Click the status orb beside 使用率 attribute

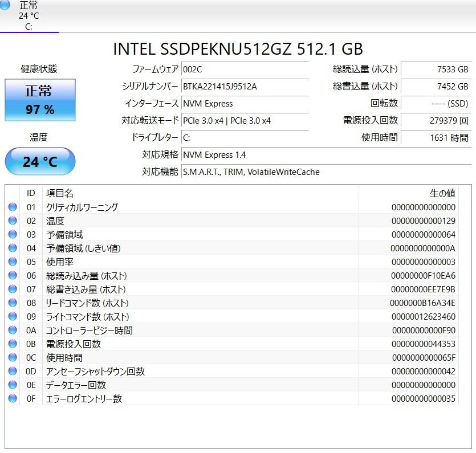pos(13,262)
